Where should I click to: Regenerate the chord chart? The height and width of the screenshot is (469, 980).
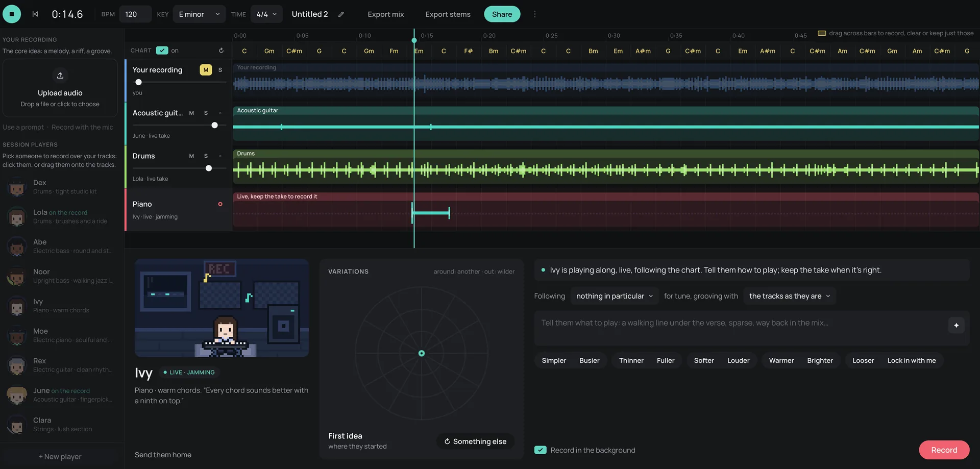[221, 51]
